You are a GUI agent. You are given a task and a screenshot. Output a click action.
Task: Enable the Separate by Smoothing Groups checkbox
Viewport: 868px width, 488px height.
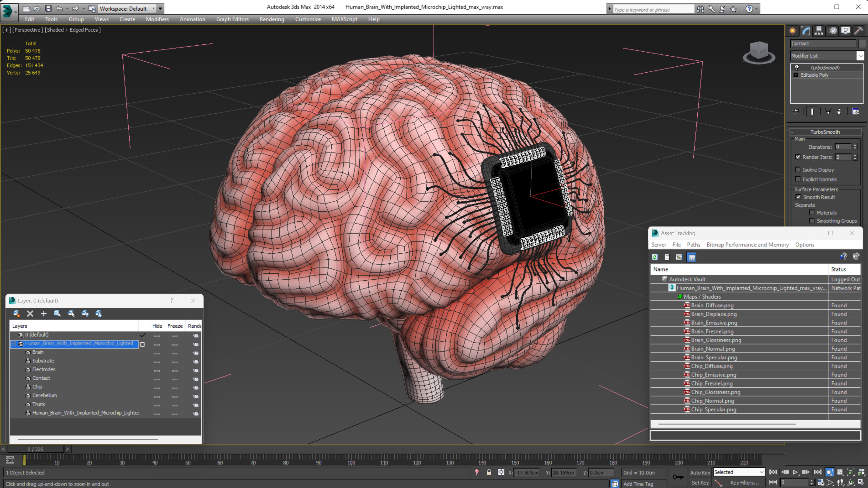tap(812, 221)
